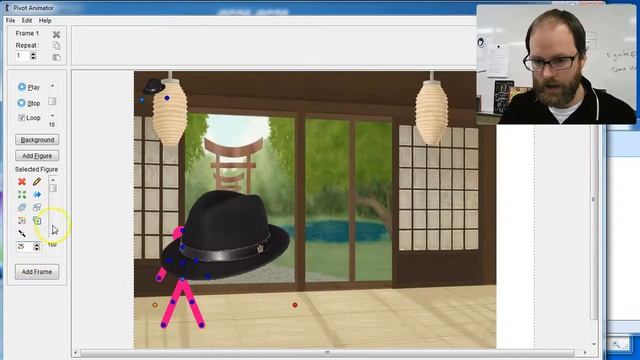The image size is (640, 360).
Task: Click the orange handle of the stick figure
Action: click(155, 305)
